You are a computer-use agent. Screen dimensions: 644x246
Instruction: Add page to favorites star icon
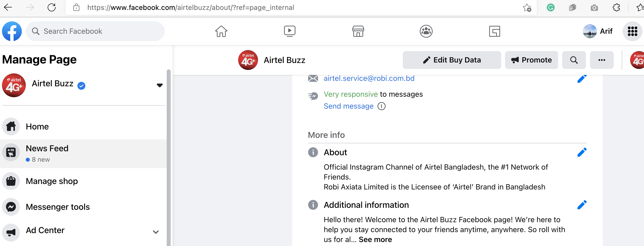click(x=527, y=8)
